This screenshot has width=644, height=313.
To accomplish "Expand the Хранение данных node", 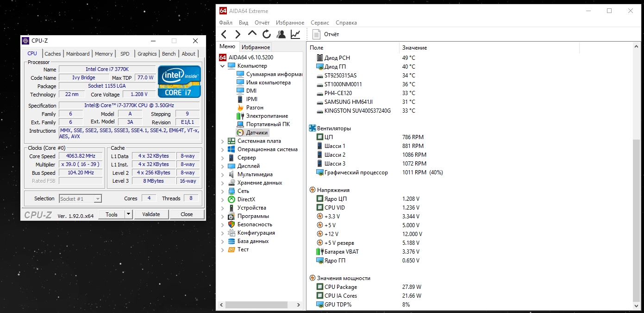I will [x=222, y=183].
